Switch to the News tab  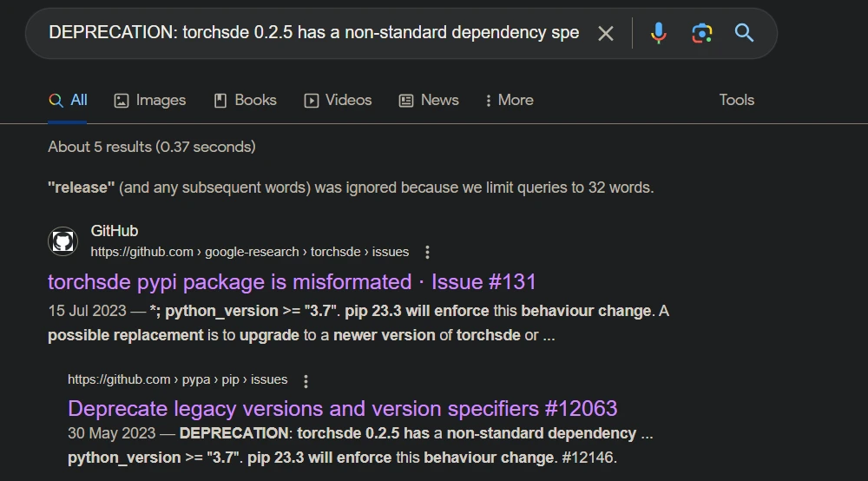point(429,100)
